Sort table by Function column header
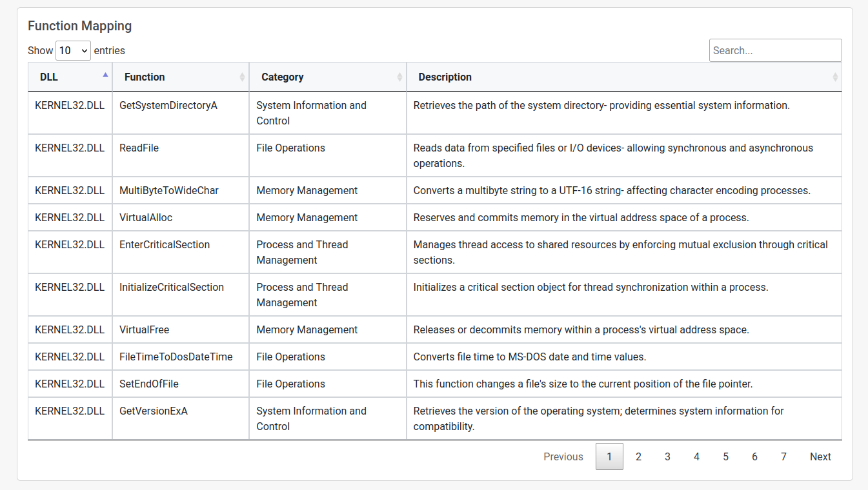The image size is (868, 490). pyautogui.click(x=181, y=77)
